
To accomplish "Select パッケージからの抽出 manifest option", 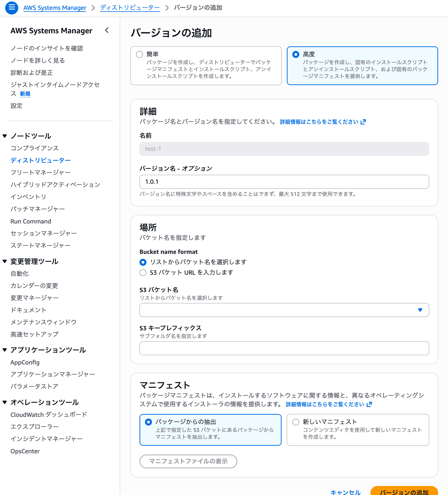I will [x=210, y=430].
